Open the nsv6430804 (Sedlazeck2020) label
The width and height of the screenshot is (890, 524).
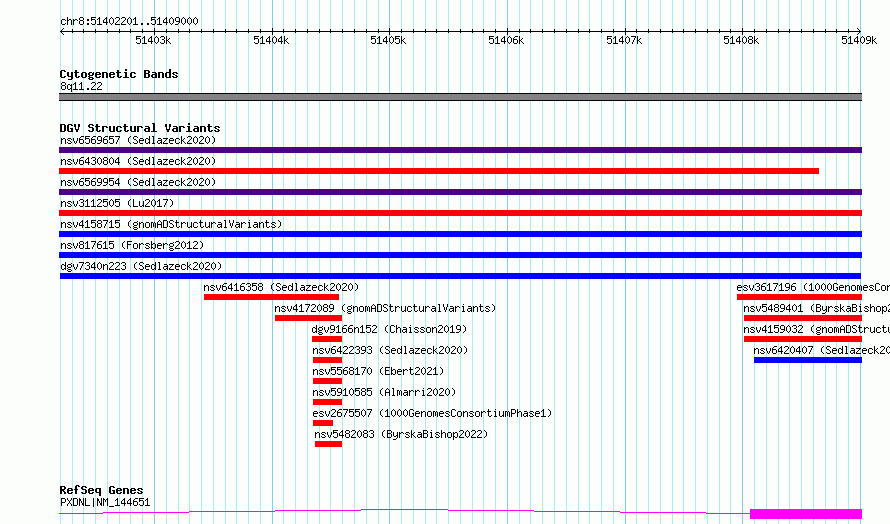tap(138, 161)
